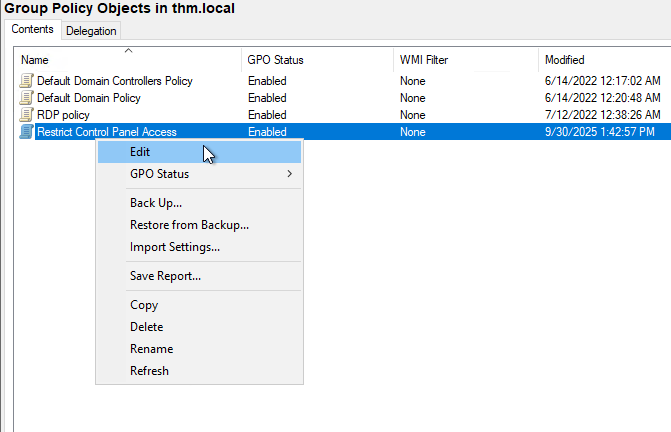Click the WMI Filter column header

pyautogui.click(x=424, y=60)
